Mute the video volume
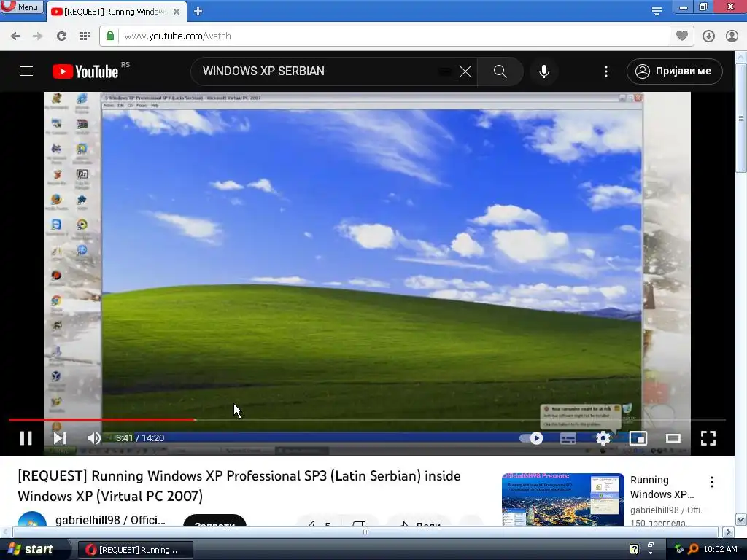This screenshot has width=747, height=560. [93, 438]
